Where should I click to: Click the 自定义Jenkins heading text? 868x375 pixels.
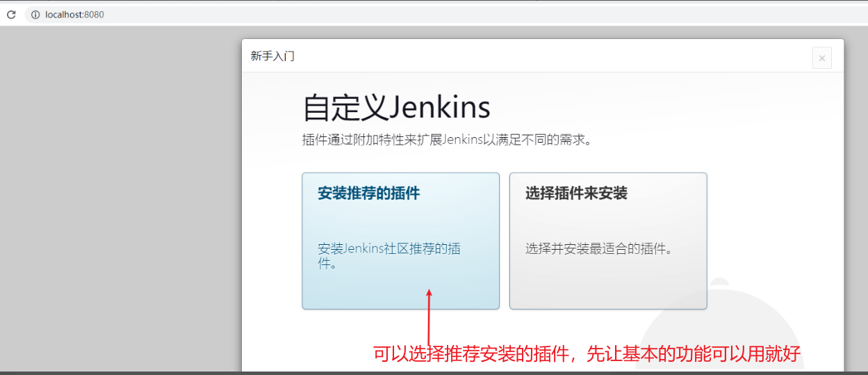click(396, 108)
